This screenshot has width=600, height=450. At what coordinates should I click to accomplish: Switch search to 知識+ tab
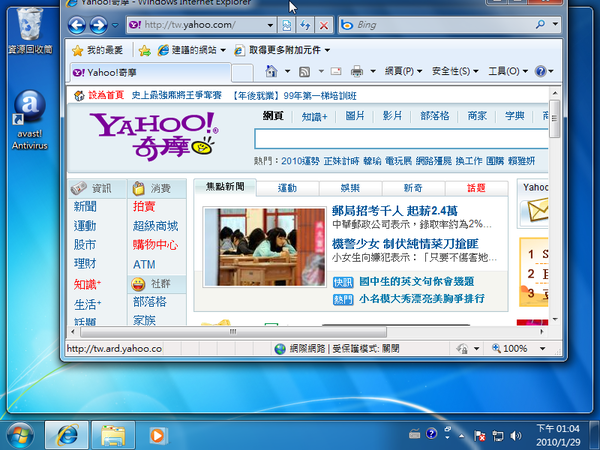314,116
